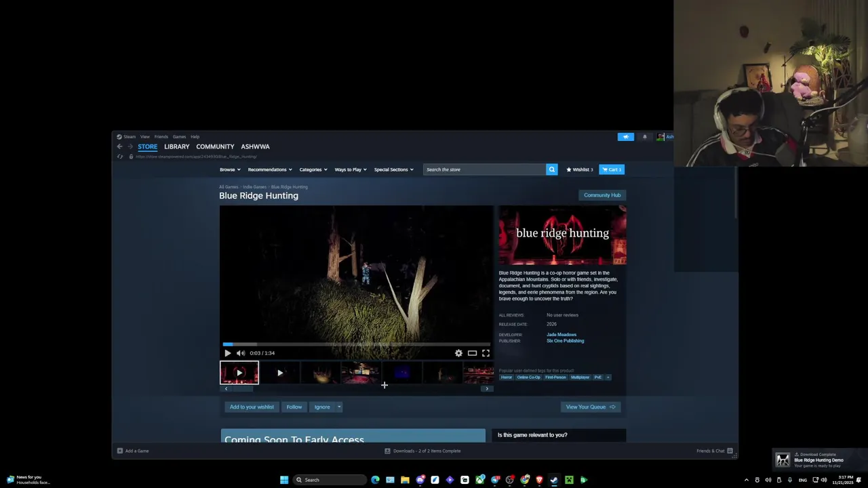
Task: Open the Help menu
Action: (195, 137)
